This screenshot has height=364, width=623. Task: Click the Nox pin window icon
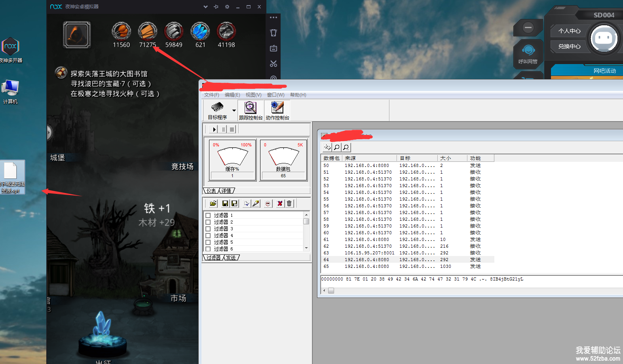[x=216, y=7]
